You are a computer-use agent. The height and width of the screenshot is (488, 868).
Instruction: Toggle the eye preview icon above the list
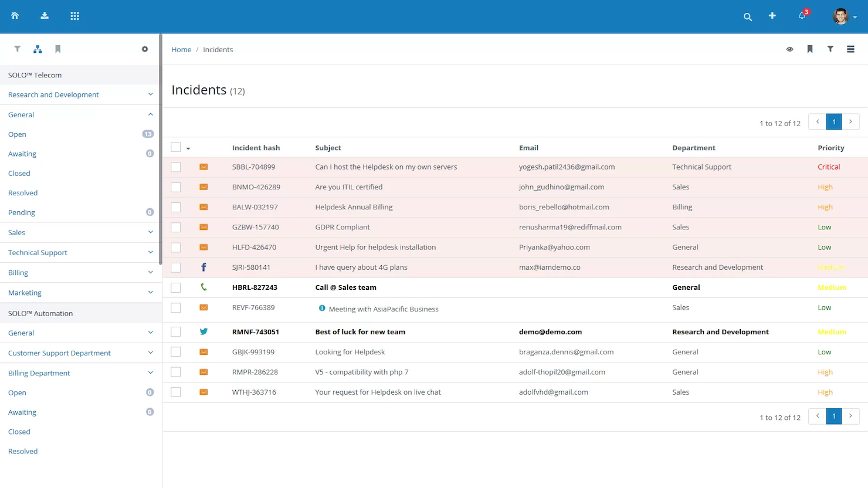click(789, 49)
